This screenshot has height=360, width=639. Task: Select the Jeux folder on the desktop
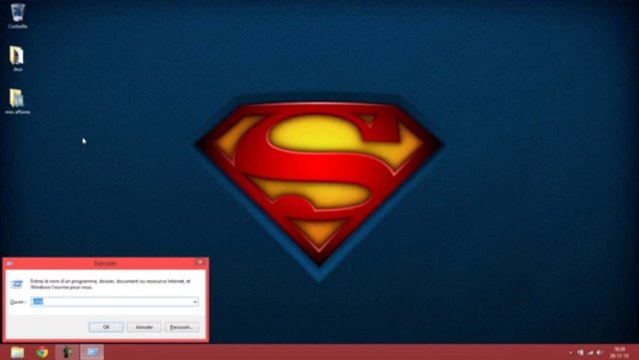pyautogui.click(x=17, y=58)
